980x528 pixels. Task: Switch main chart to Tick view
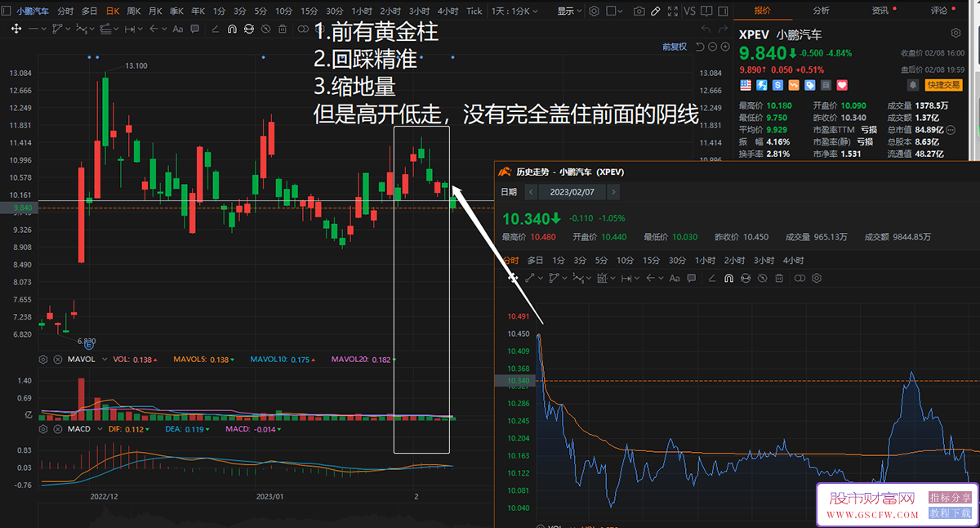(474, 11)
